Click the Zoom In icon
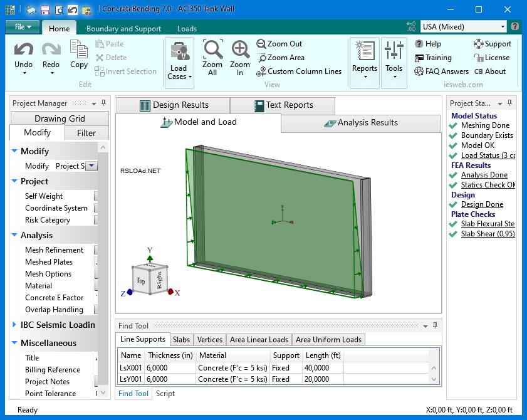This screenshot has width=527, height=420. pyautogui.click(x=240, y=50)
